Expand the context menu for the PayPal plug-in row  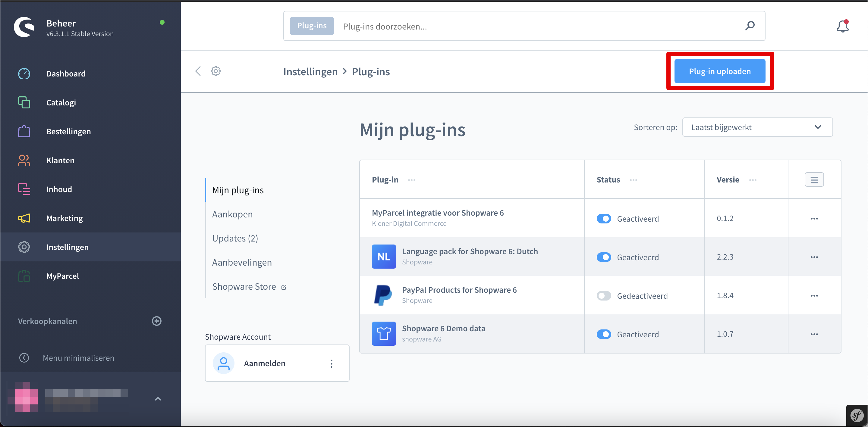coord(815,295)
